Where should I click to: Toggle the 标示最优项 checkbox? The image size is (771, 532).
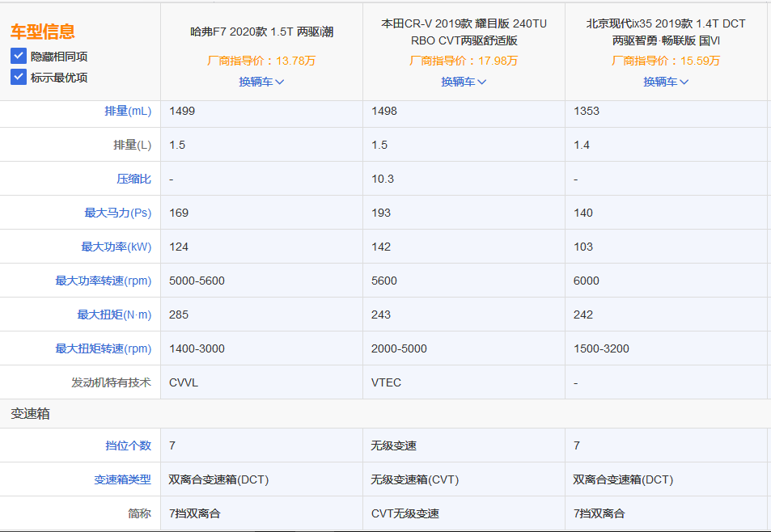click(19, 77)
